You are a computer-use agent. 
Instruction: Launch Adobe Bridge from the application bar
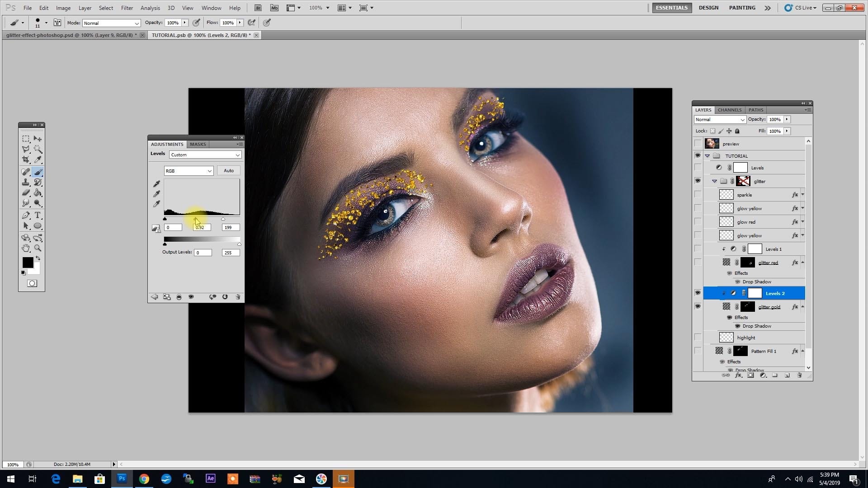point(258,8)
